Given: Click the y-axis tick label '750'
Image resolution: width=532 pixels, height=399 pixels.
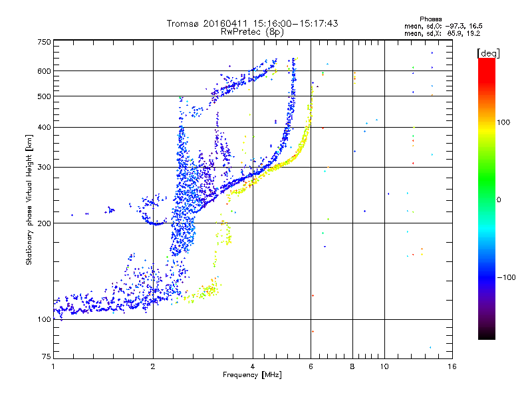Looking at the screenshot, I should click(44, 42).
